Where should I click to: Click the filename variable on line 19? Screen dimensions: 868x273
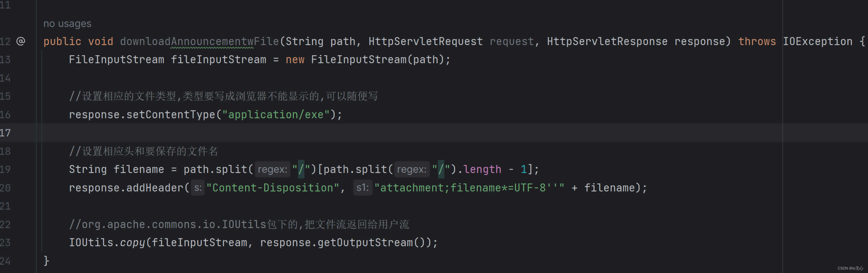(139, 169)
